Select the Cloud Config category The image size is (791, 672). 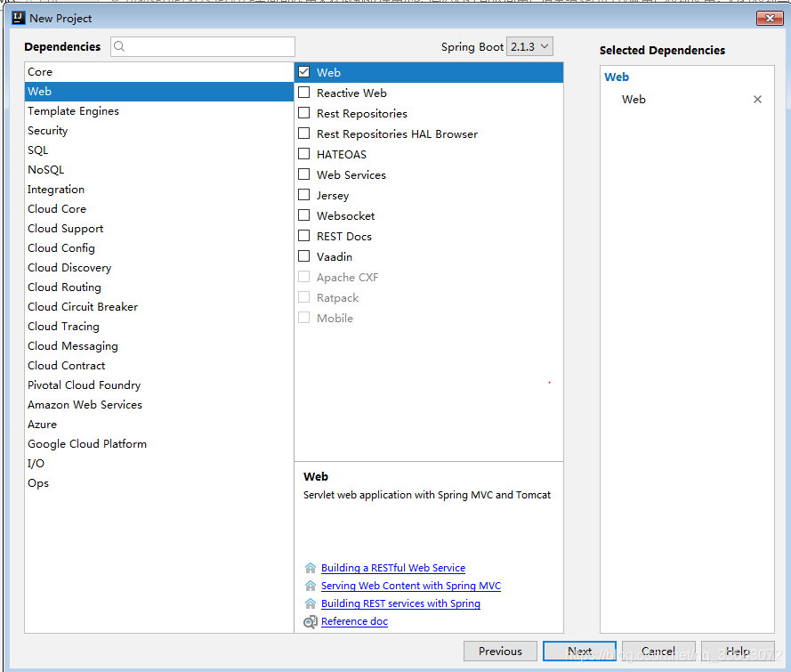(159, 248)
